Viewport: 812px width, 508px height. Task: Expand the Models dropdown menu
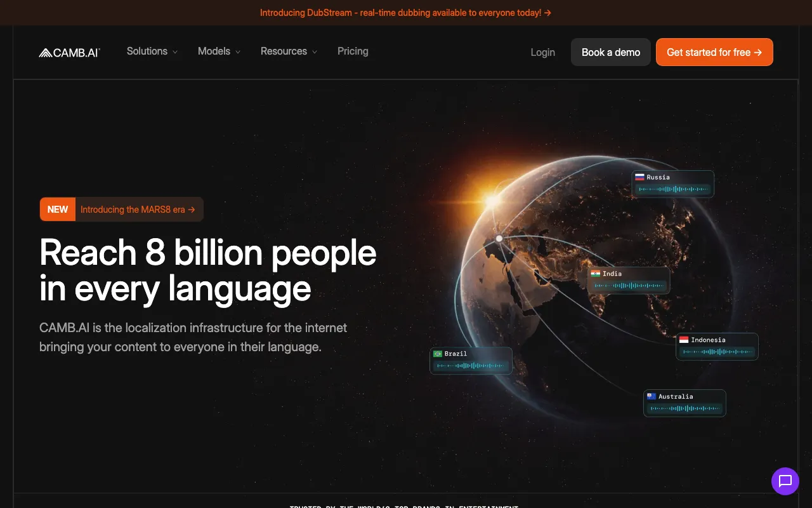click(219, 51)
